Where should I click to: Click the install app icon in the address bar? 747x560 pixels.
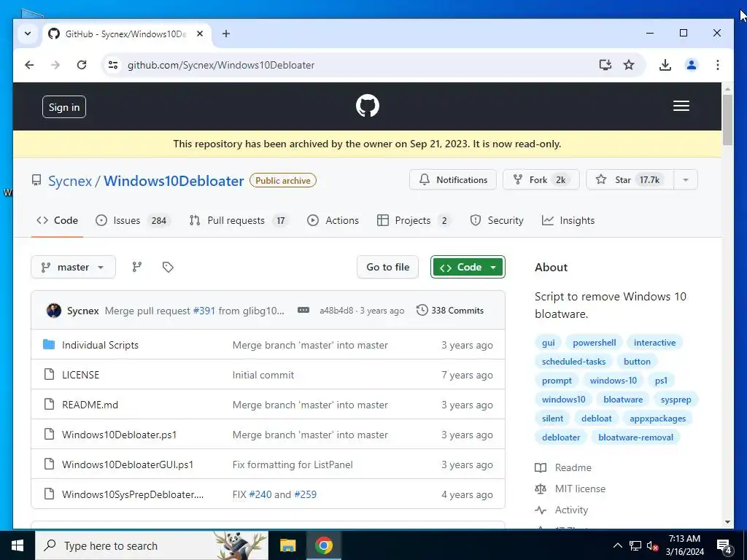[x=605, y=65]
